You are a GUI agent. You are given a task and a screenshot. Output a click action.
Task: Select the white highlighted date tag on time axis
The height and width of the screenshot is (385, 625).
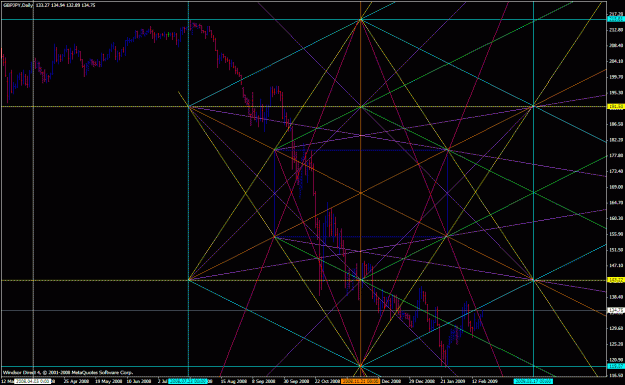pyautogui.click(x=33, y=381)
